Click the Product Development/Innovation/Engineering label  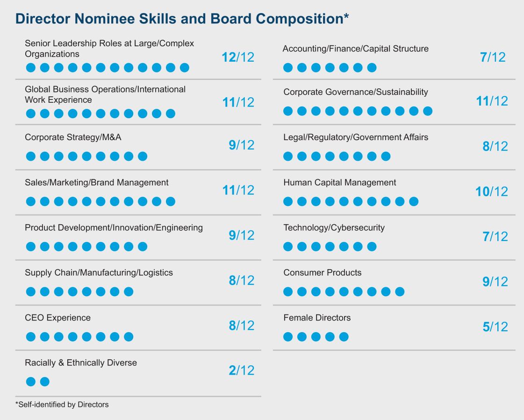point(114,228)
